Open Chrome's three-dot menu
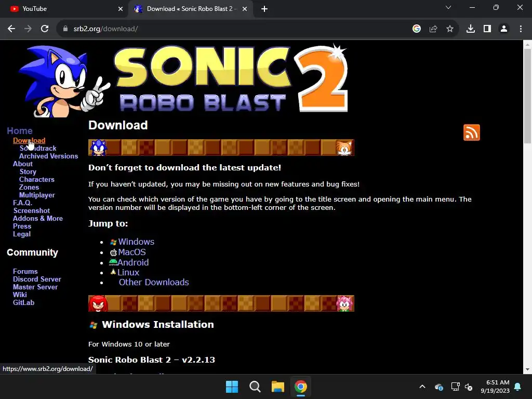532x399 pixels. [521, 29]
